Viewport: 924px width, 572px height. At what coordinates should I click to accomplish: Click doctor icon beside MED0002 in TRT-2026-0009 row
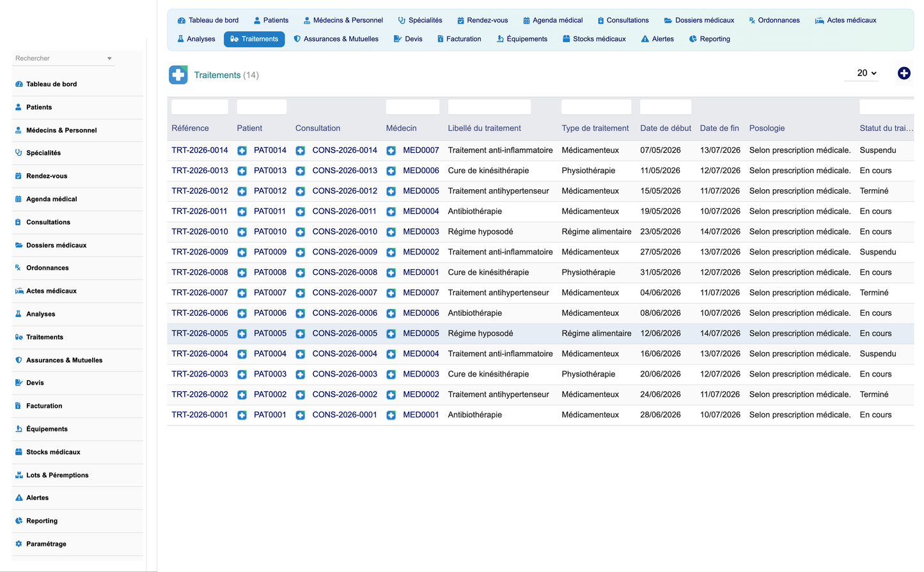(x=391, y=252)
